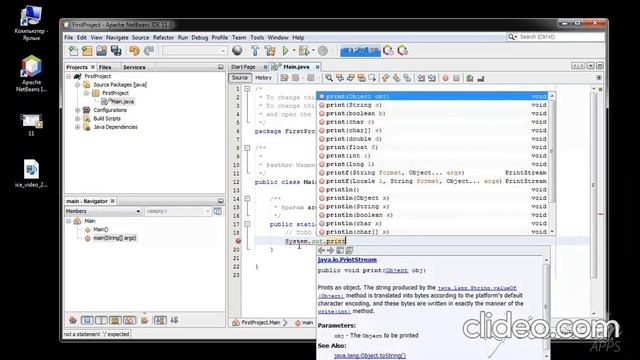Click the Find Selection magnifier in the editor toolbar
This screenshot has height=360, width=640.
(x=329, y=78)
